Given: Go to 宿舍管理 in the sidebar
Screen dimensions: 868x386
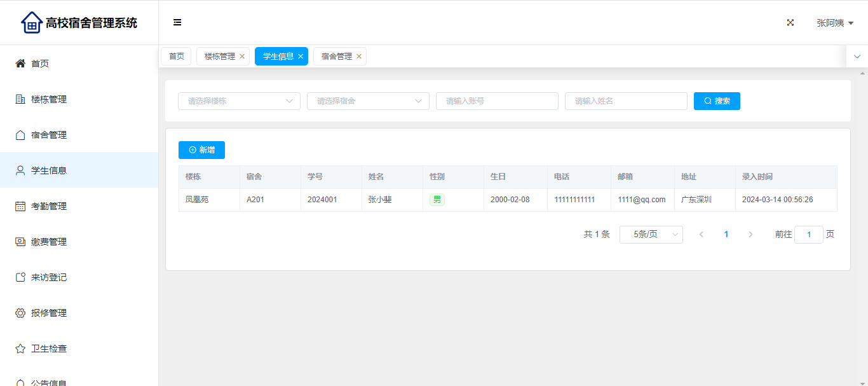Looking at the screenshot, I should [x=48, y=135].
